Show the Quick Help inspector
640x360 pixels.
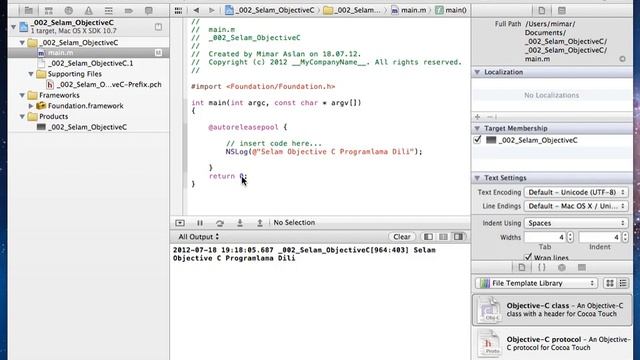(x=562, y=11)
